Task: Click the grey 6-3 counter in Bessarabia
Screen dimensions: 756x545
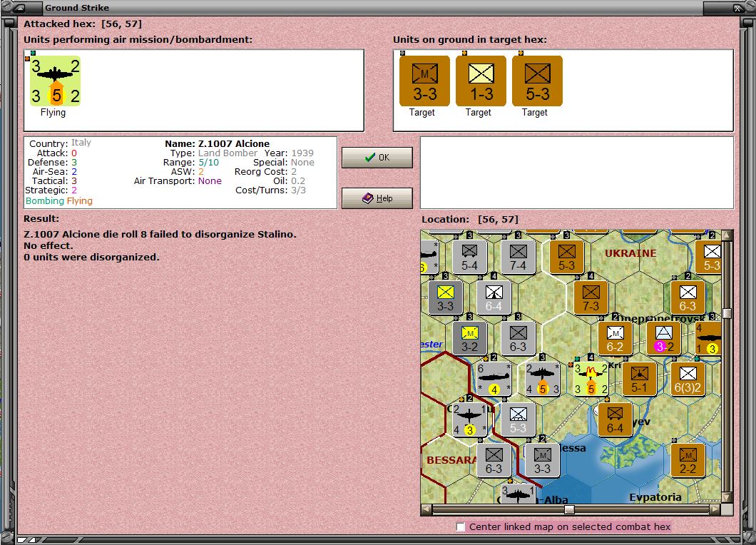Action: (494, 460)
